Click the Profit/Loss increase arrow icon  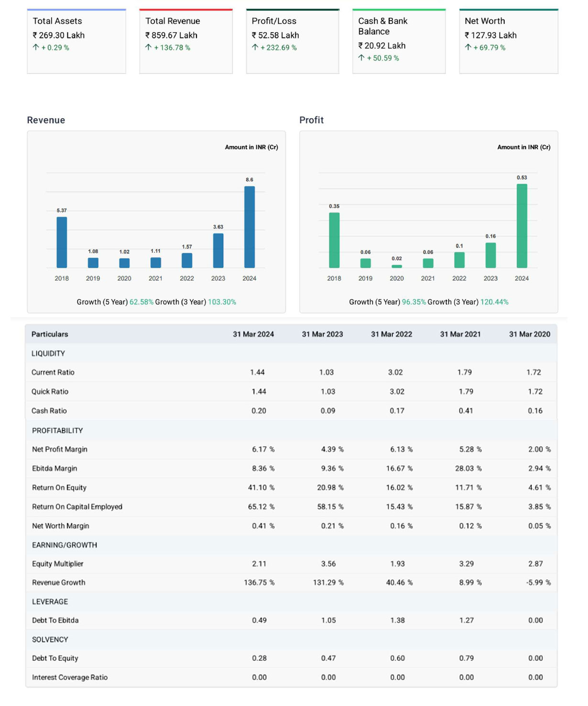coord(255,47)
